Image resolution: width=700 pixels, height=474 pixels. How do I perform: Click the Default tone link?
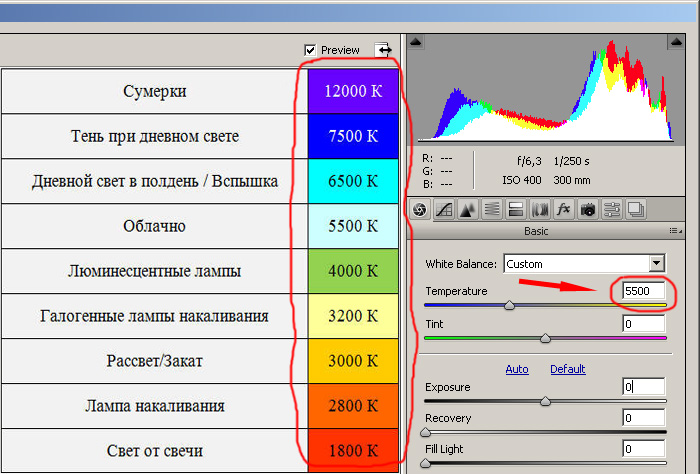pyautogui.click(x=567, y=369)
